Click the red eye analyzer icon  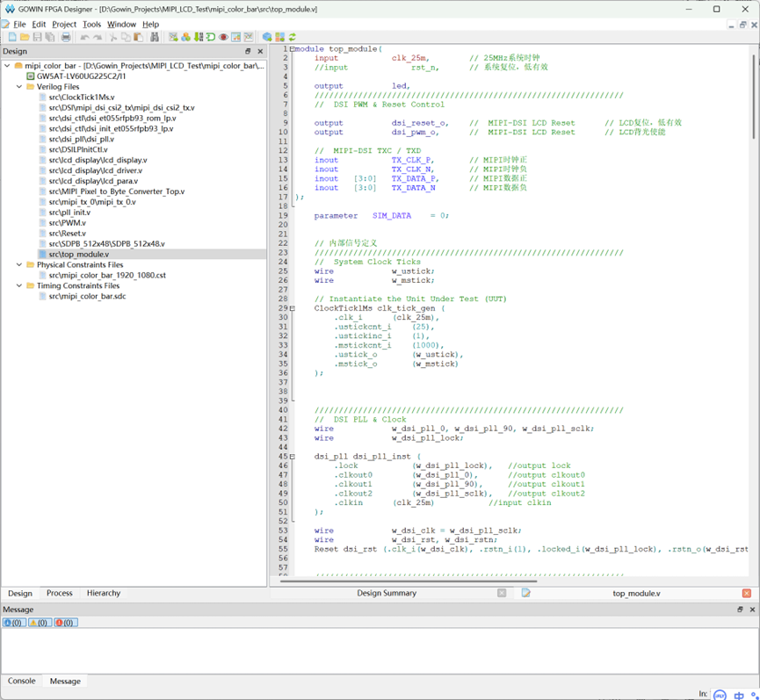(x=223, y=37)
